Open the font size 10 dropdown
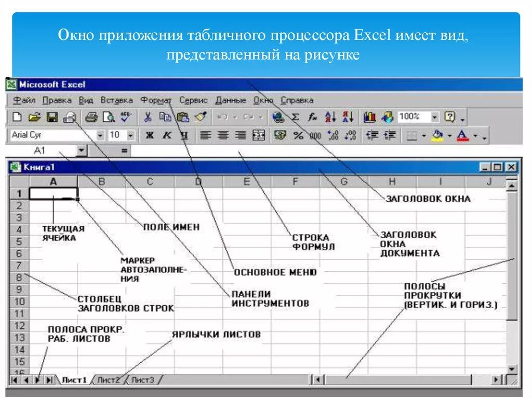This screenshot has width=532, height=398. pos(130,135)
